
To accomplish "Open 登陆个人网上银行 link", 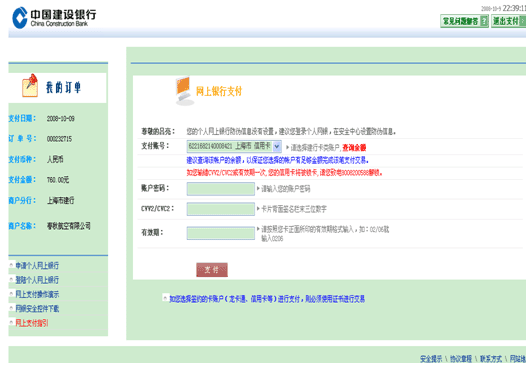I will tap(37, 280).
